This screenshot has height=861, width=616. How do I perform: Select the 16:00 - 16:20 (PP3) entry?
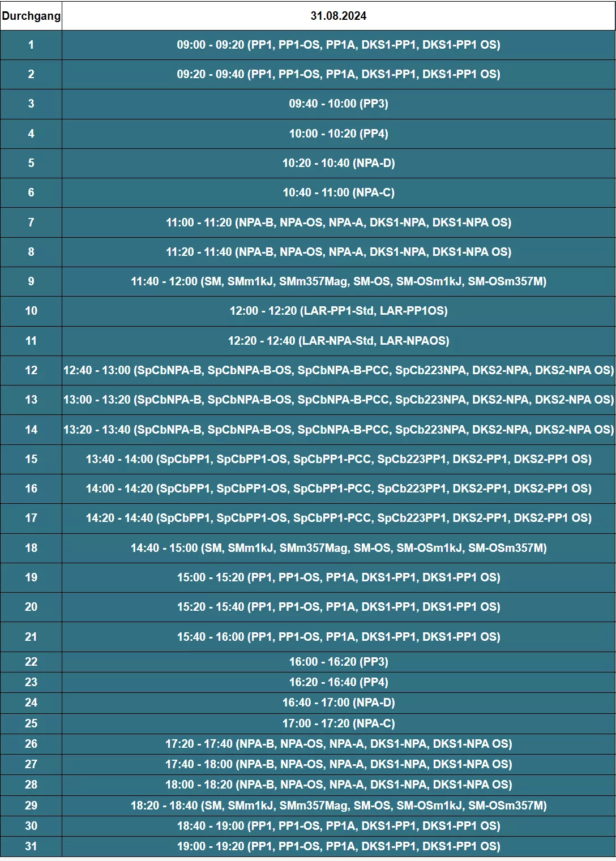click(x=338, y=662)
